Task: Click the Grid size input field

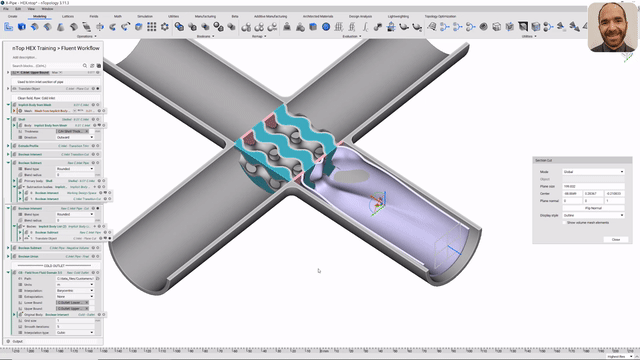Action: point(75,320)
